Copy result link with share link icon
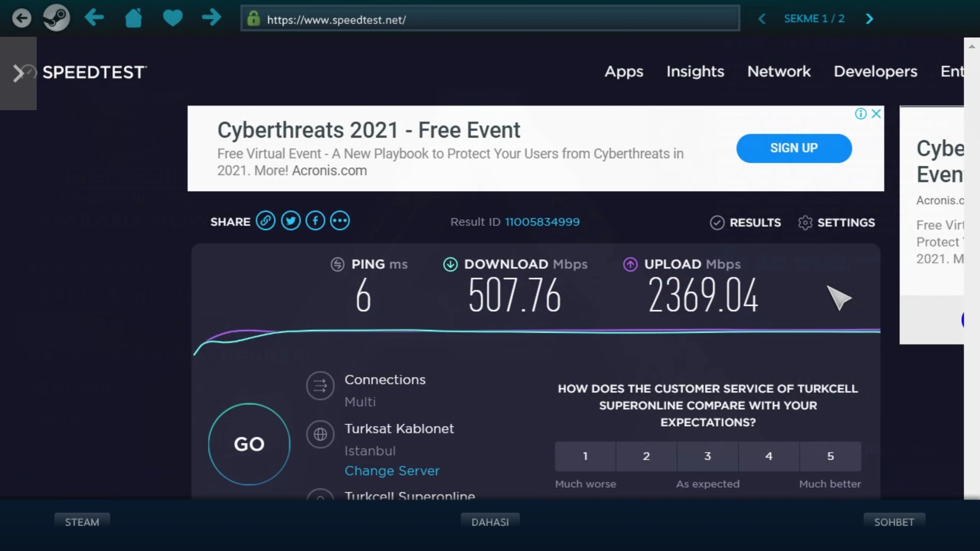This screenshot has width=980, height=551. coord(265,221)
